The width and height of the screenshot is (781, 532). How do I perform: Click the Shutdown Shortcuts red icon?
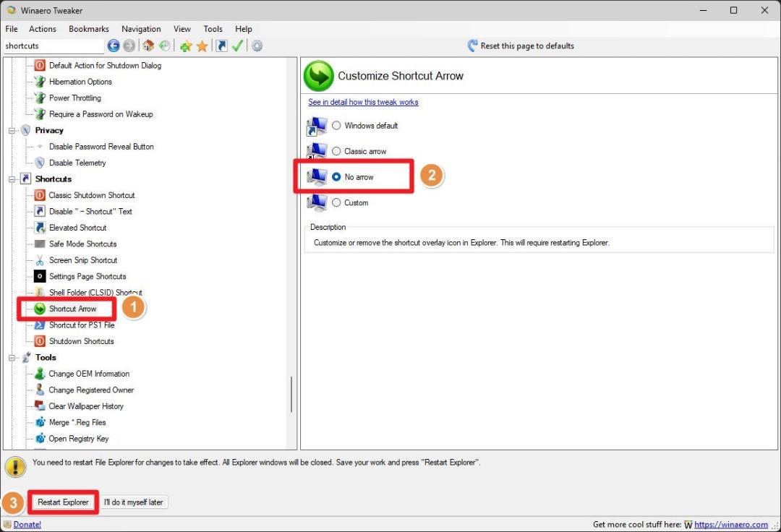pos(40,341)
